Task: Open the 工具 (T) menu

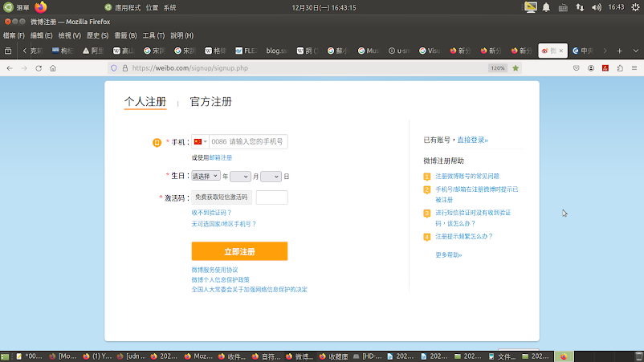Action: [x=153, y=35]
